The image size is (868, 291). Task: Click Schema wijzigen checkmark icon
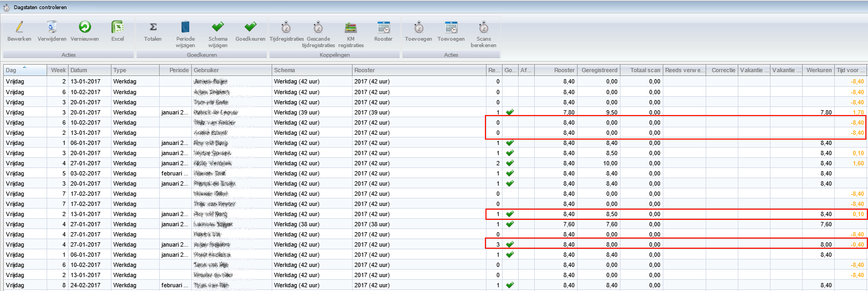(218, 27)
